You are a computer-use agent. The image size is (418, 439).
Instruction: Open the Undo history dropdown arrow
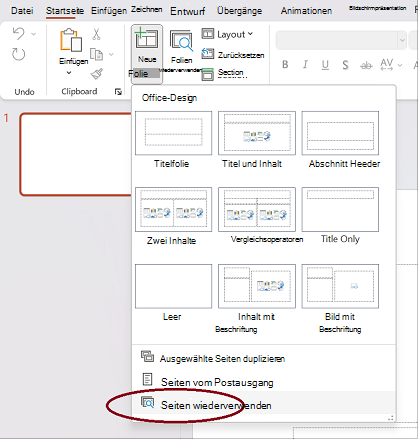pos(33,34)
